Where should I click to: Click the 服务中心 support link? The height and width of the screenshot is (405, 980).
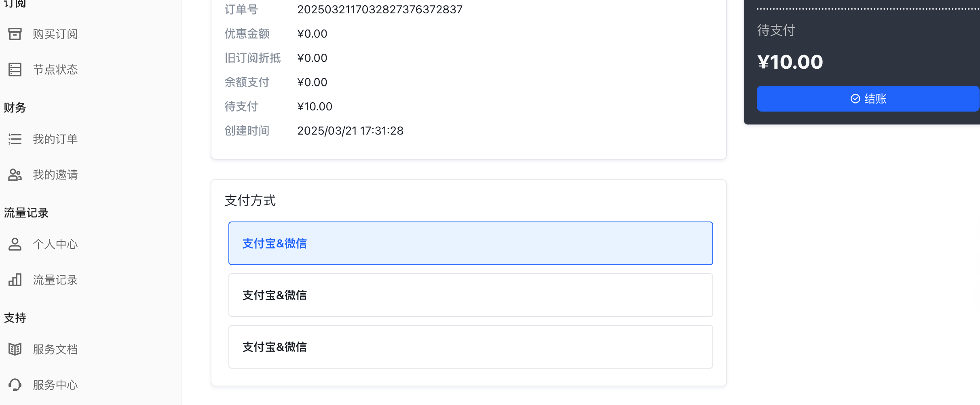point(55,385)
